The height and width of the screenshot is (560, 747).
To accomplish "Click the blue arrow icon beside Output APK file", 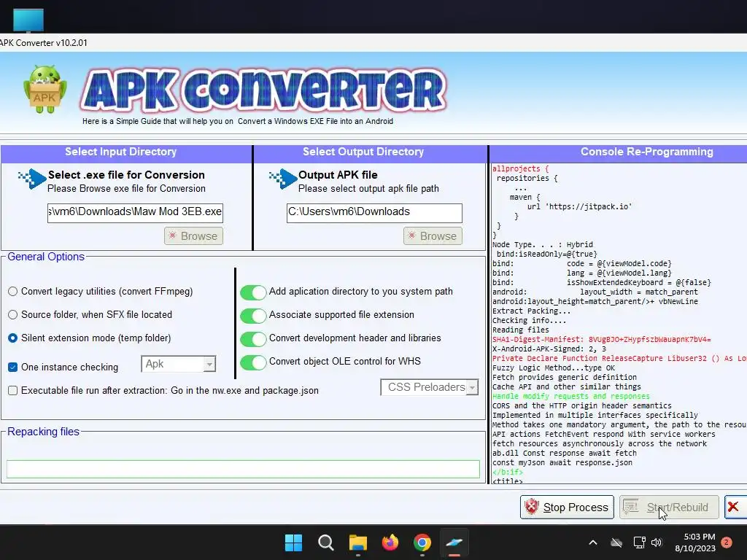I will coord(283,179).
